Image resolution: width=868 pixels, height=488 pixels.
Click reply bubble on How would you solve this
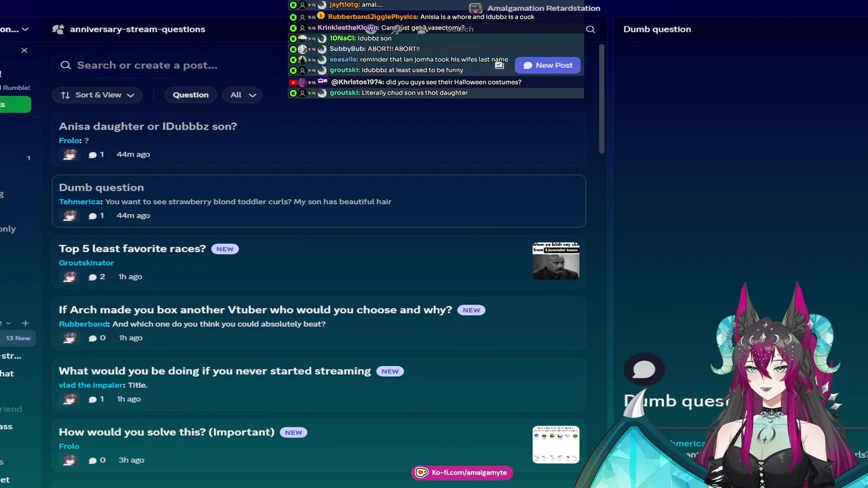point(93,460)
